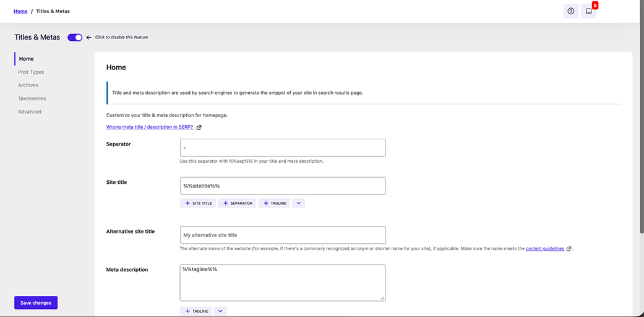Focus the Site title input field
The image size is (644, 317).
[x=283, y=186]
